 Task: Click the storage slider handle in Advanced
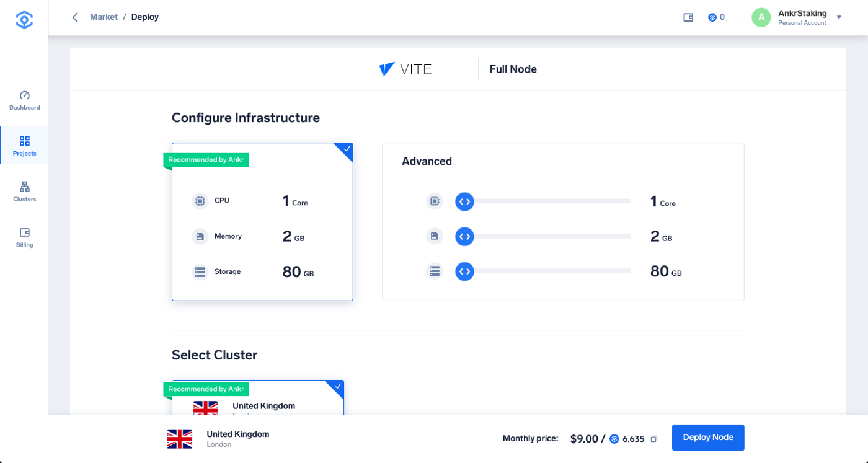464,271
